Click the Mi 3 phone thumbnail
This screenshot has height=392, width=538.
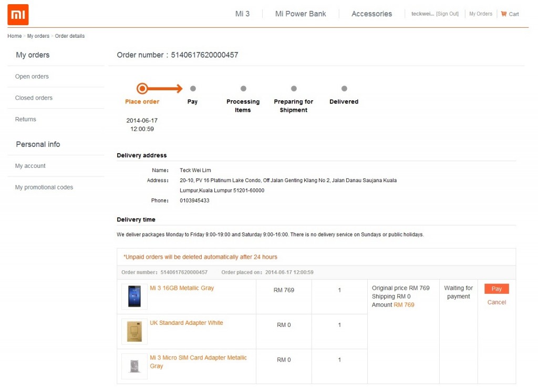[134, 296]
